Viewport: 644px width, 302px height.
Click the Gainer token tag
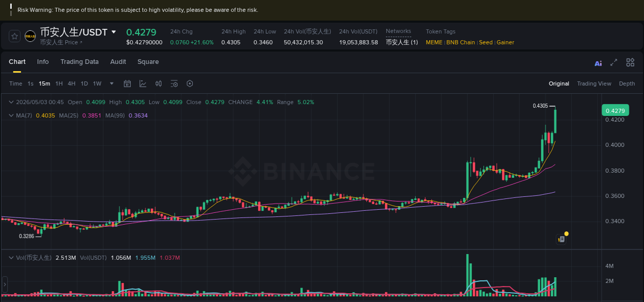[505, 42]
